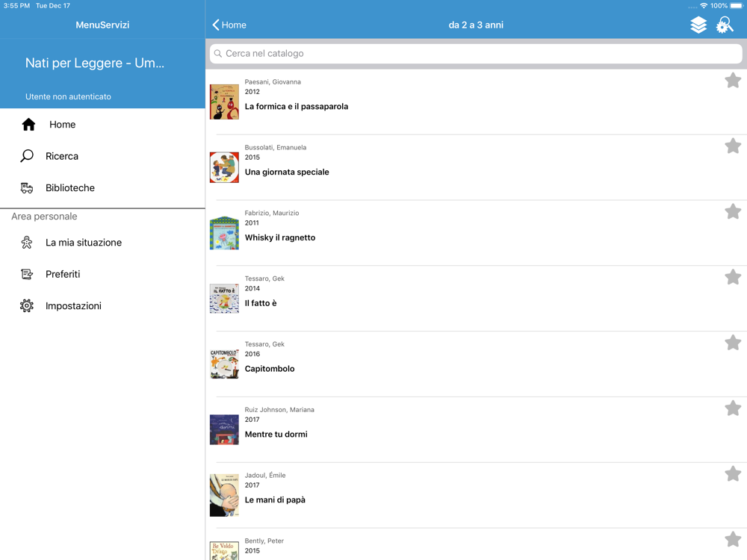Open the stacked layers icon
This screenshot has height=560, width=747.
click(698, 25)
